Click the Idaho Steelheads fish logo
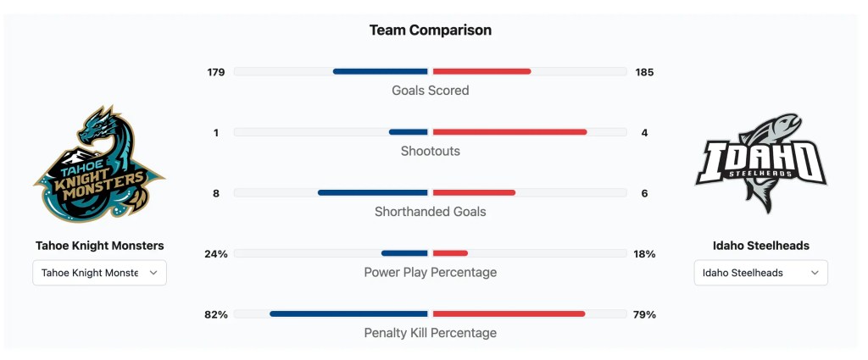868x360 pixels. click(760, 163)
